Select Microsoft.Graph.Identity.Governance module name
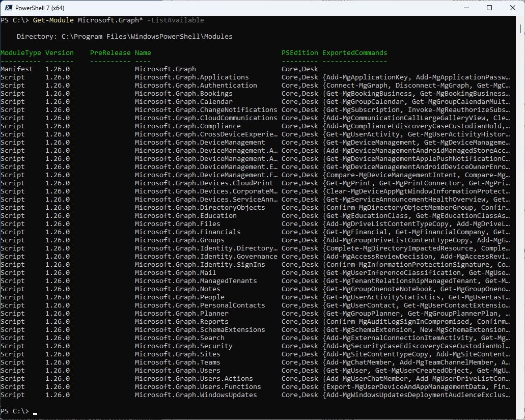The height and width of the screenshot is (420, 525). point(206,257)
